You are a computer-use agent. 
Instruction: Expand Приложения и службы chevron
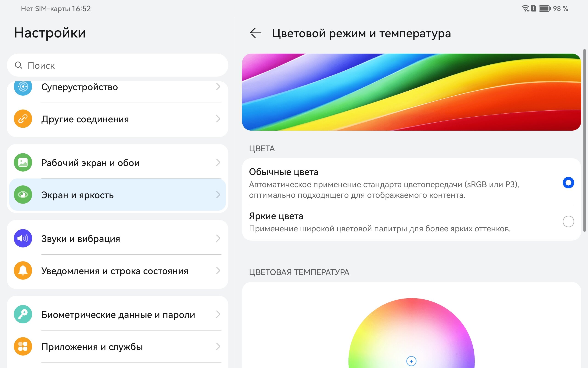(x=218, y=346)
